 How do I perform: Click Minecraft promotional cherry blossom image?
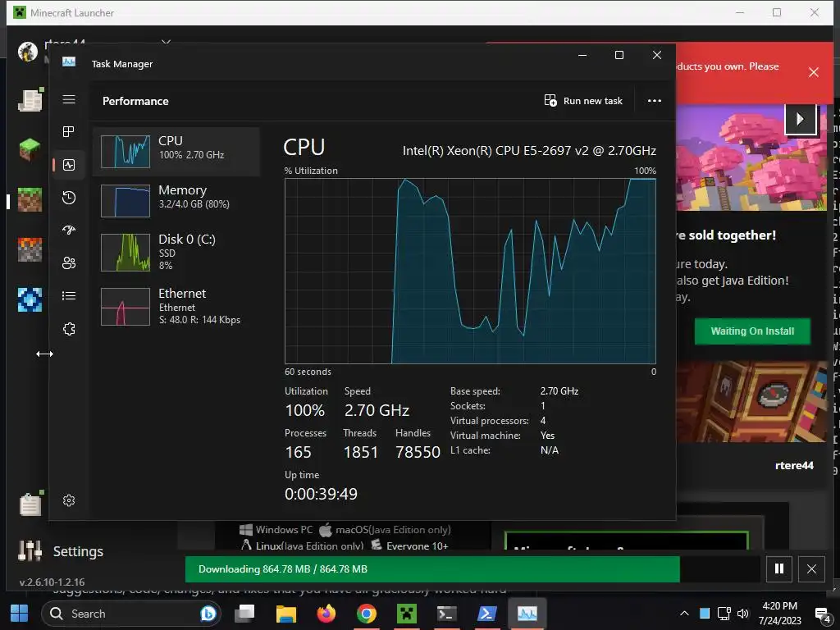(751, 157)
